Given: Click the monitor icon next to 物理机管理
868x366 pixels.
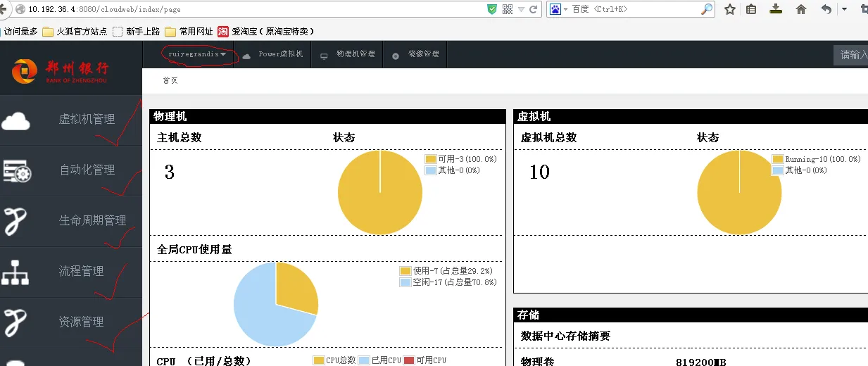Looking at the screenshot, I should [324, 55].
